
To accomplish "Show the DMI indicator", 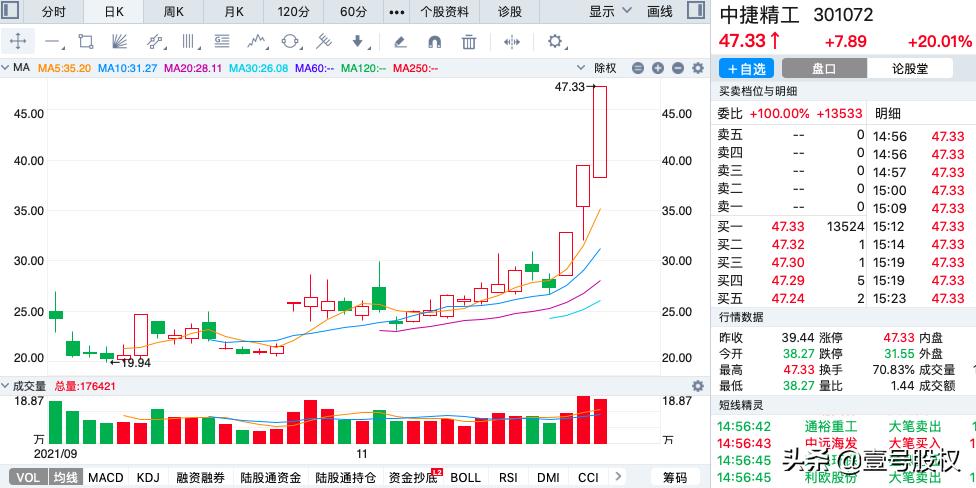I will [x=548, y=477].
